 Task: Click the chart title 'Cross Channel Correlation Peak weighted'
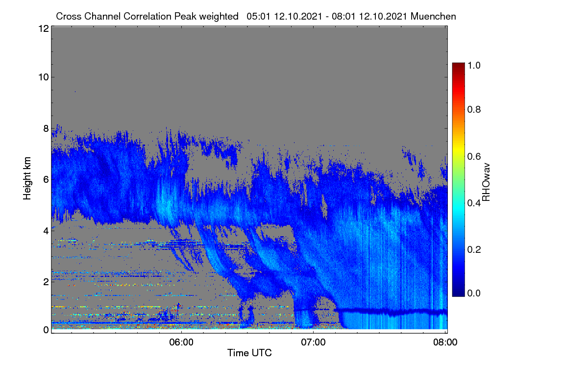[x=147, y=16]
